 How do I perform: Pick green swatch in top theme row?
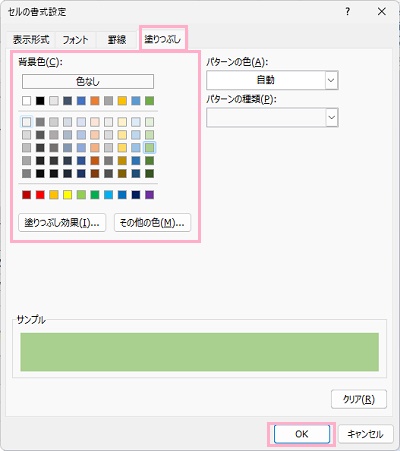click(150, 101)
